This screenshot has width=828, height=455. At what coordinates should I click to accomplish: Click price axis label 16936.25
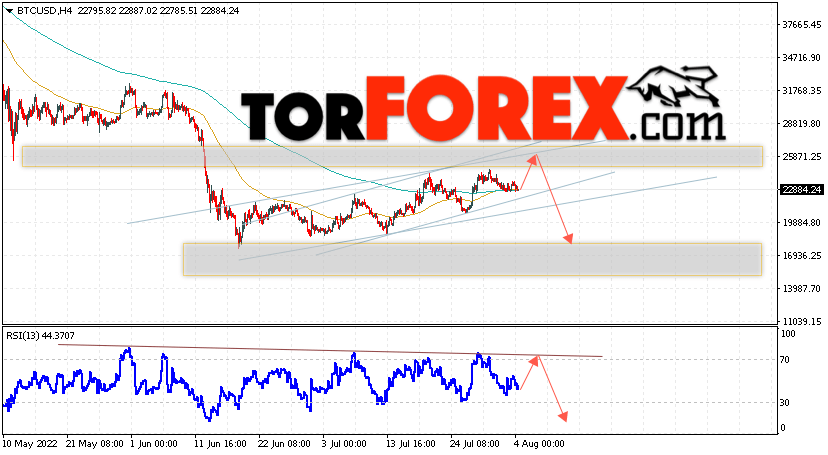802,255
